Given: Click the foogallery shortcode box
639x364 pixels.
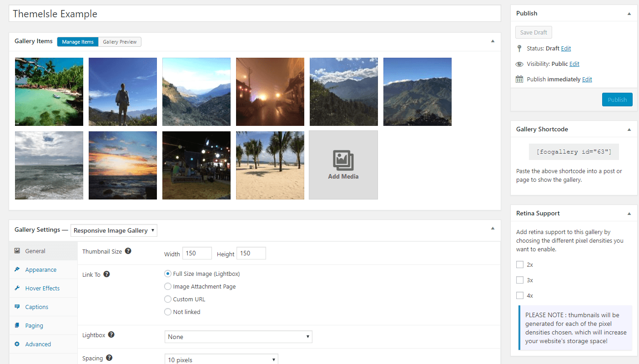Looking at the screenshot, I should point(574,152).
